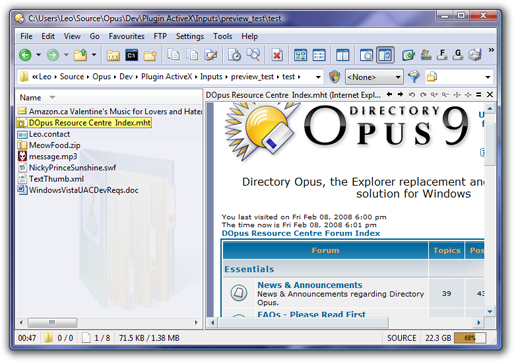Open DOpus Resource Centre Forum Index link
Viewport: 514px width, 362px height.
click(x=301, y=233)
